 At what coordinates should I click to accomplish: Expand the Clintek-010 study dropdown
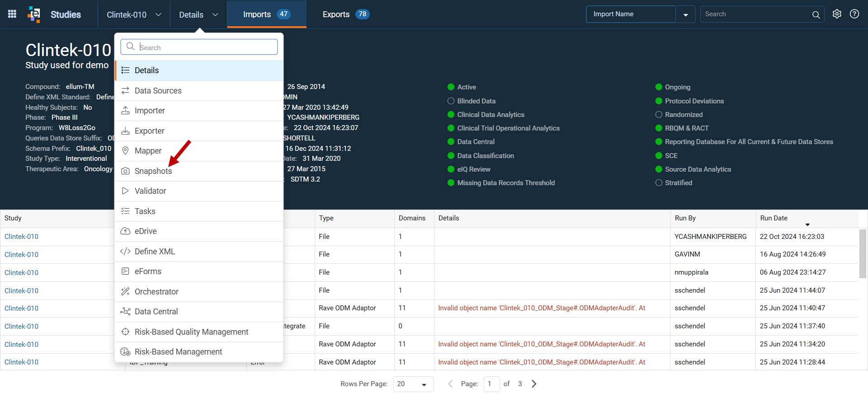tap(134, 14)
